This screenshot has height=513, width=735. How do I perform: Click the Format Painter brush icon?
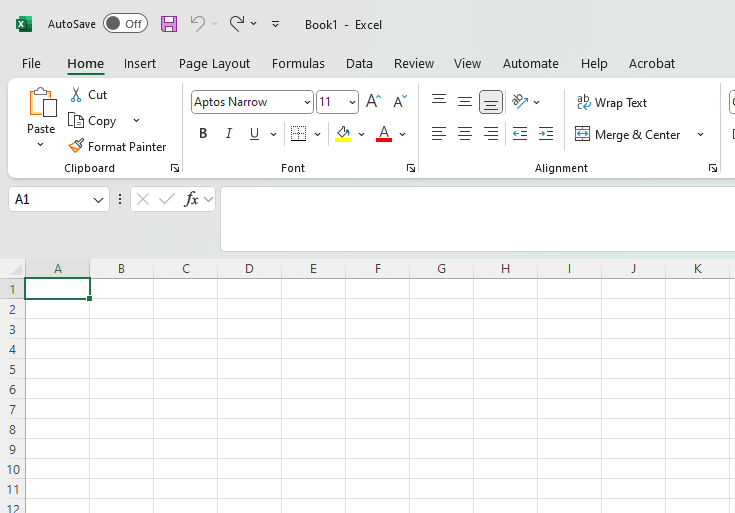[x=76, y=146]
